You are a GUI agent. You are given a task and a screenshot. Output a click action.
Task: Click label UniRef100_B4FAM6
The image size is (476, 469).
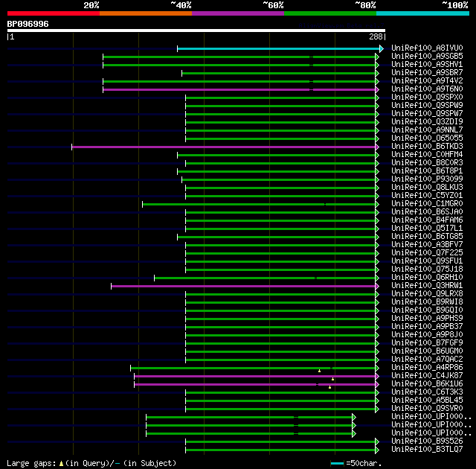(x=427, y=220)
